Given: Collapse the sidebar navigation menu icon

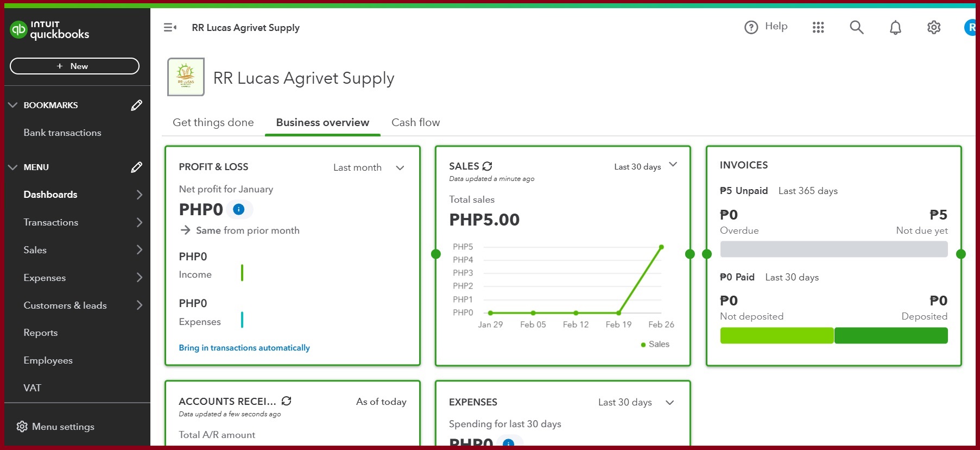Looking at the screenshot, I should (170, 27).
